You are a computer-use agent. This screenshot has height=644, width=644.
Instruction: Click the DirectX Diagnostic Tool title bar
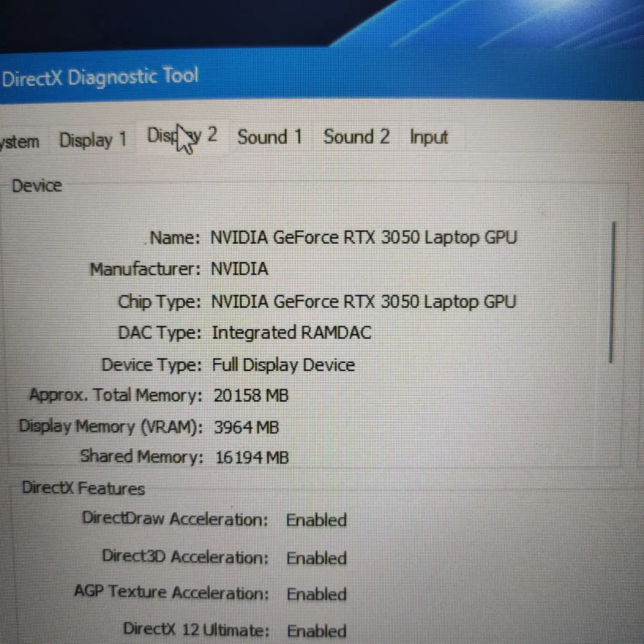[322, 77]
